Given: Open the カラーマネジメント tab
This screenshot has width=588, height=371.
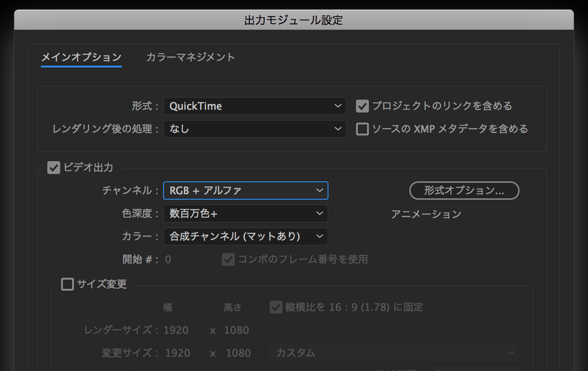Looking at the screenshot, I should pos(191,57).
